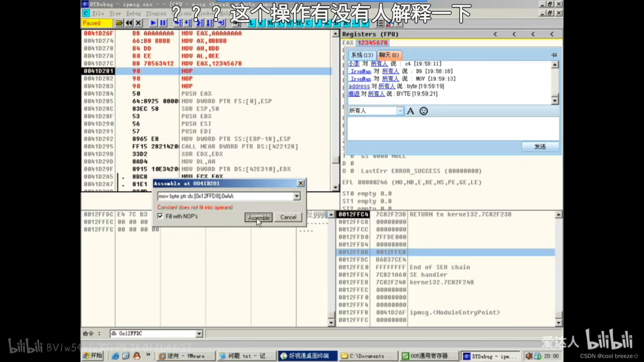Select disassembly row MOV EAX,12345678
The height and width of the screenshot is (362, 644).
[x=207, y=64]
